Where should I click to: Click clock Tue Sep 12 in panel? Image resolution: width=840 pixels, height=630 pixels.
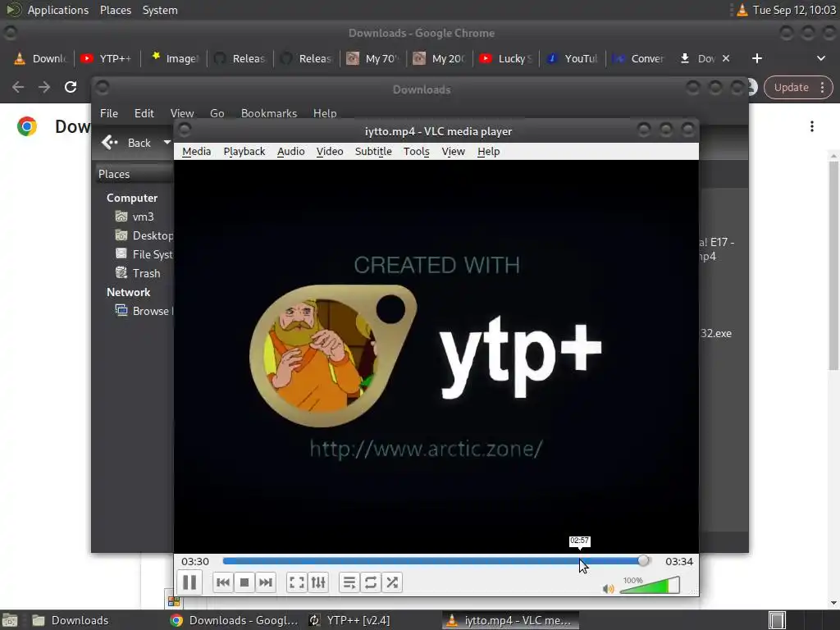794,10
